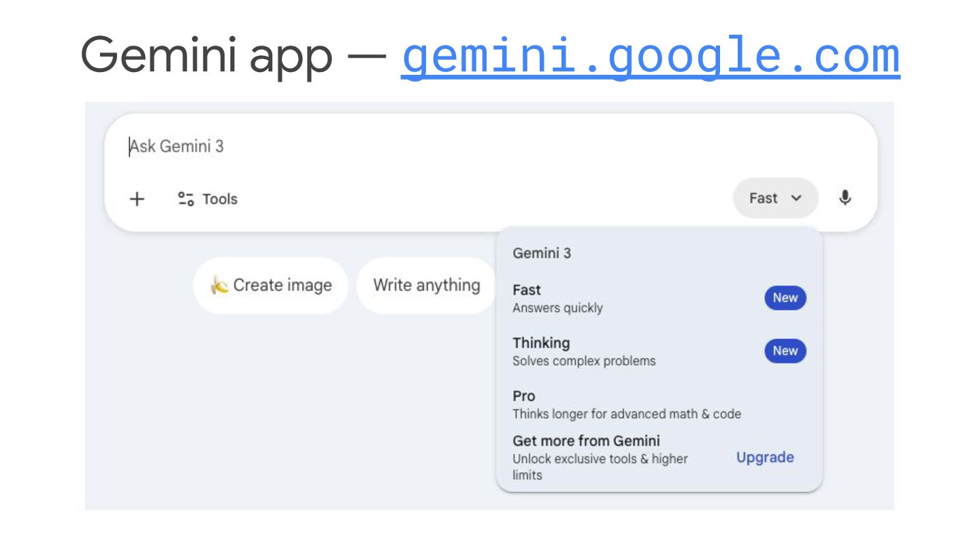Click the Write anything suggestion chip

click(x=427, y=285)
